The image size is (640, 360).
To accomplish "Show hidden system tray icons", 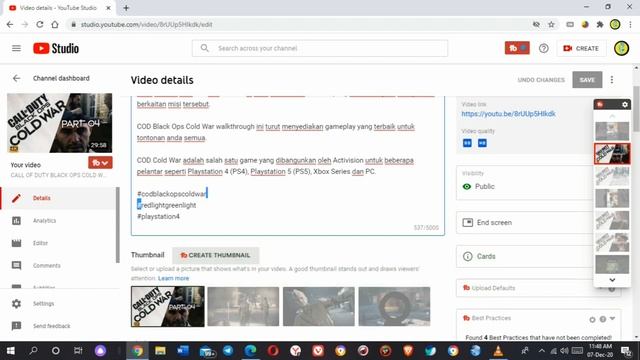I will click(x=541, y=351).
